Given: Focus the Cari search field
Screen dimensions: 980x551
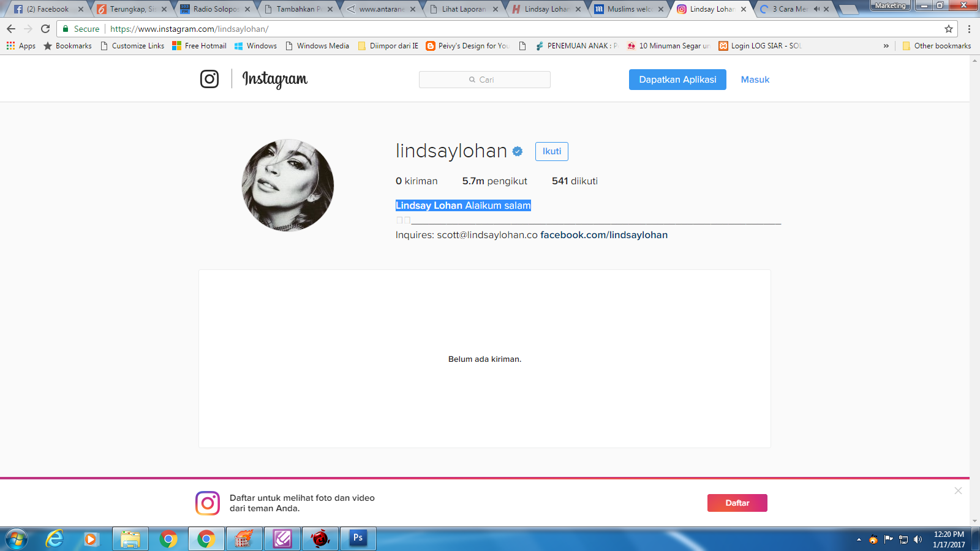Looking at the screenshot, I should click(x=484, y=80).
